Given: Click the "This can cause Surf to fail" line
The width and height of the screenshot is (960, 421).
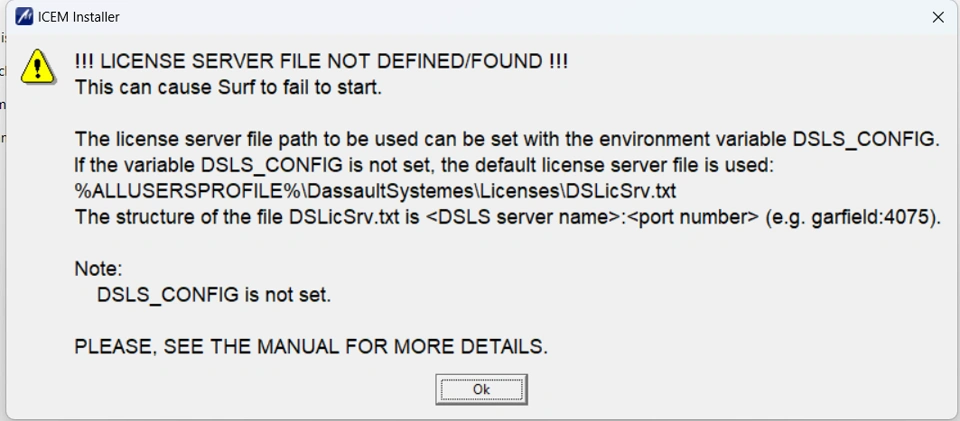Looking at the screenshot, I should pyautogui.click(x=228, y=87).
